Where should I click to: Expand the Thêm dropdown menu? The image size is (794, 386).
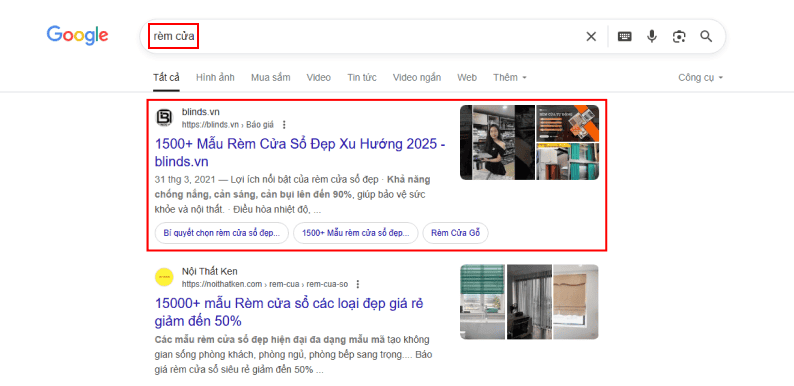click(x=510, y=78)
